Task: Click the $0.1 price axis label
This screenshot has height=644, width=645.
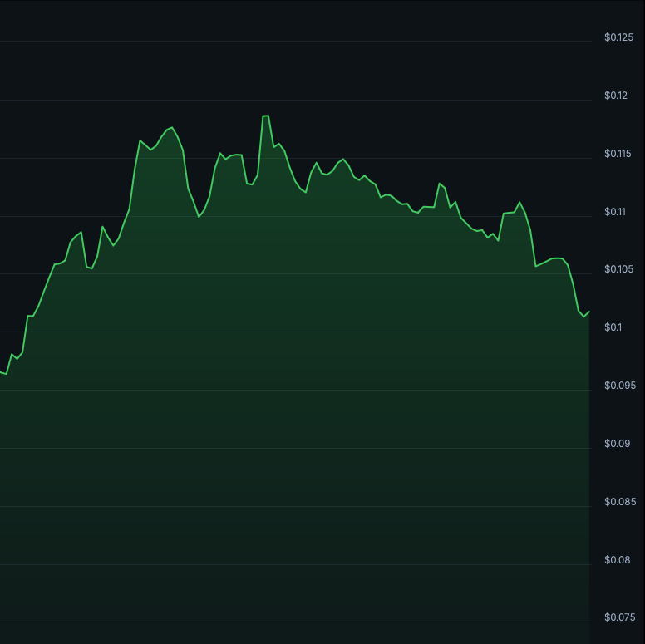Action: (x=613, y=327)
